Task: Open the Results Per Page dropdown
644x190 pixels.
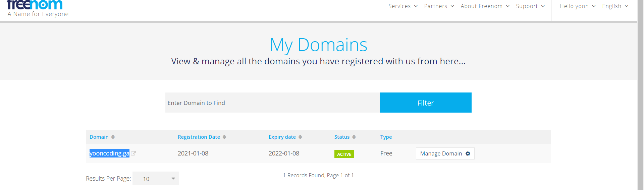Action: (x=156, y=178)
